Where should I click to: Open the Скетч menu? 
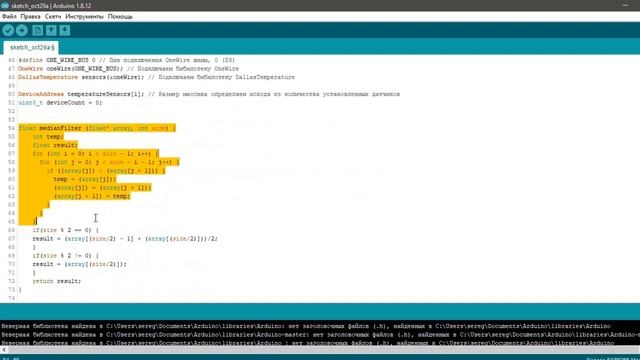[53, 17]
